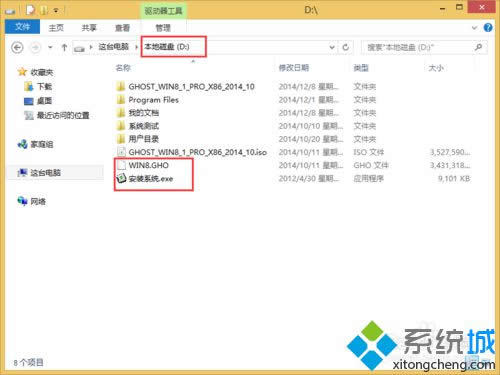Expand the recent locations dropdown arrow
This screenshot has width=500, height=375.
pyautogui.click(x=50, y=48)
